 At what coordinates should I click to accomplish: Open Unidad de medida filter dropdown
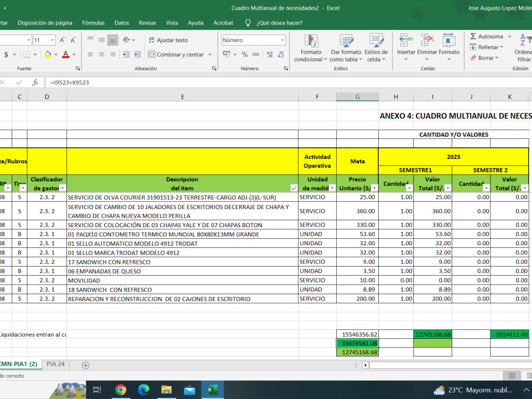(332, 188)
